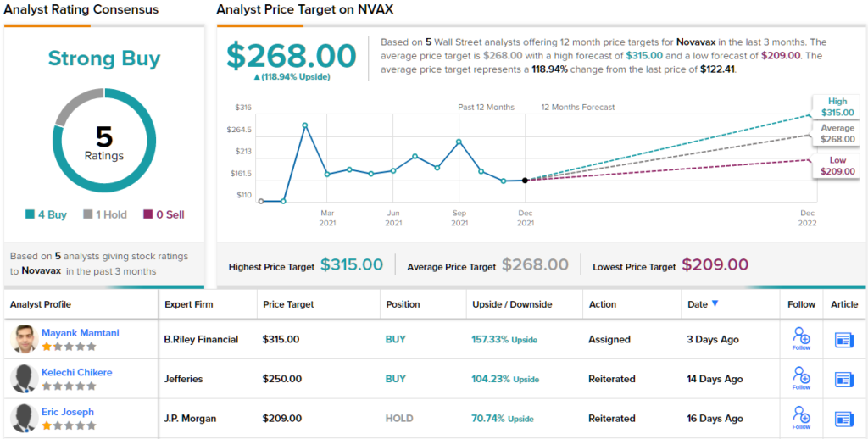The height and width of the screenshot is (439, 868).
Task: Click Average Price Target $268.00 value
Action: pos(535,264)
